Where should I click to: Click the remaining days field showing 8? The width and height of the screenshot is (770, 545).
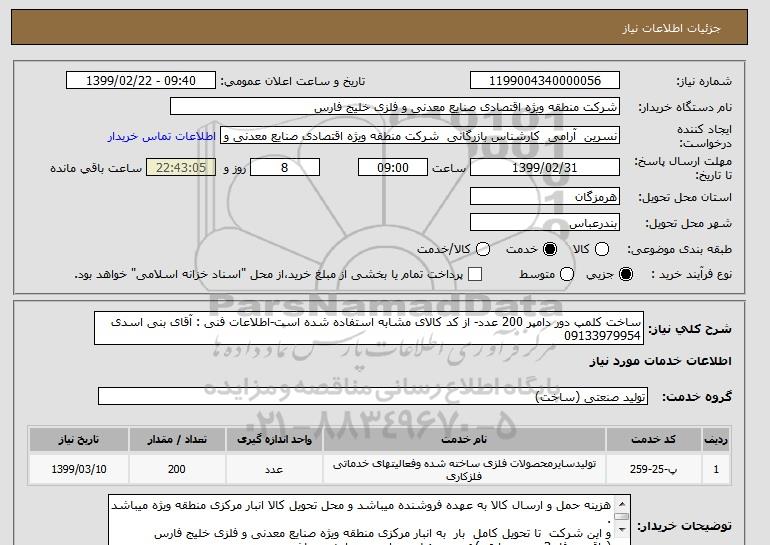click(x=285, y=167)
